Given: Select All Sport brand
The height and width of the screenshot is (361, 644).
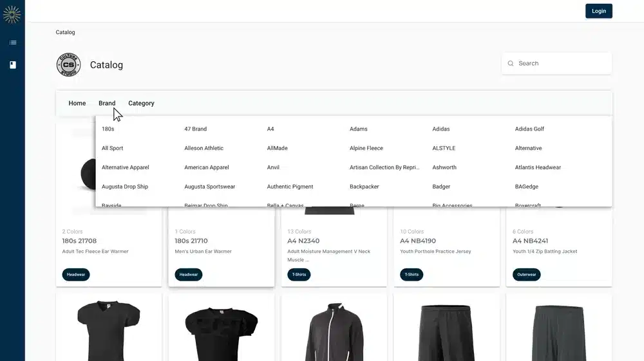Looking at the screenshot, I should 112,148.
